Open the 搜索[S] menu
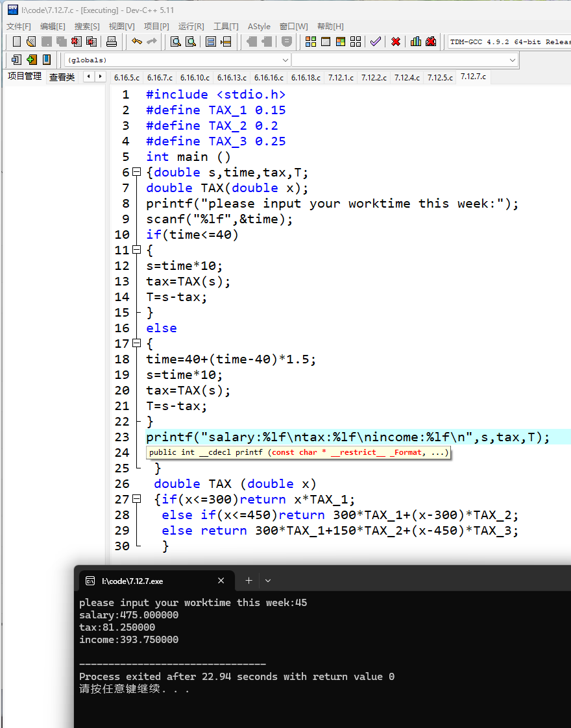This screenshot has width=571, height=728. (x=87, y=27)
